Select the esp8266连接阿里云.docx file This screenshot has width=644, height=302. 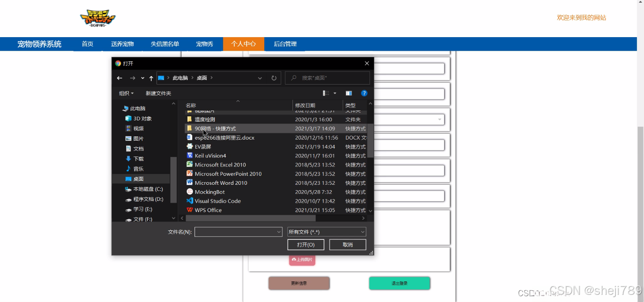(x=225, y=138)
